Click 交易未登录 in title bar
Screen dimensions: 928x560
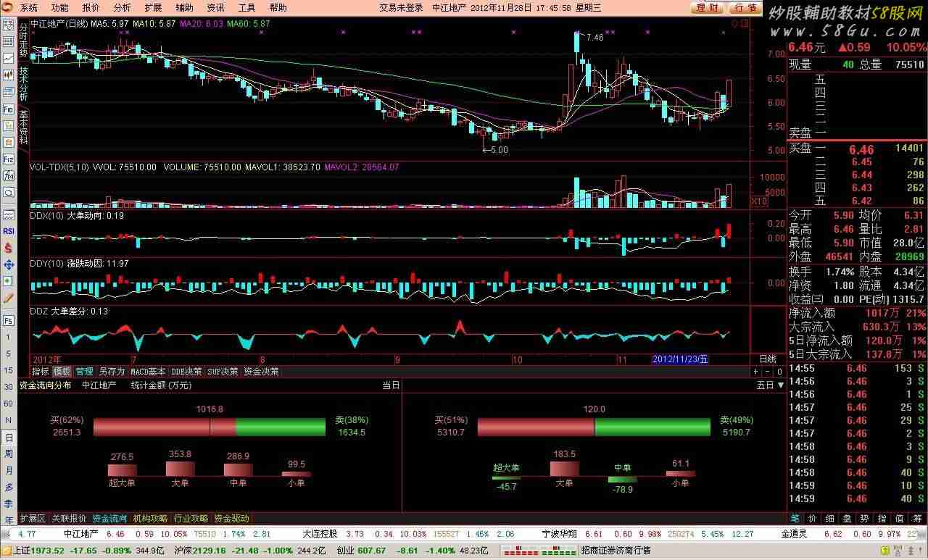coord(401,8)
